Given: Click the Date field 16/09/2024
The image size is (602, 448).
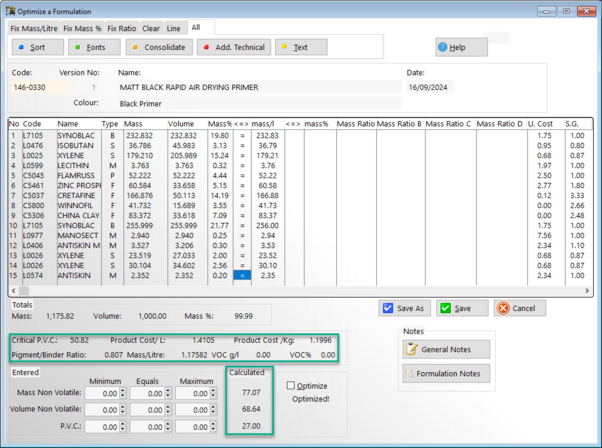Looking at the screenshot, I should [x=429, y=87].
